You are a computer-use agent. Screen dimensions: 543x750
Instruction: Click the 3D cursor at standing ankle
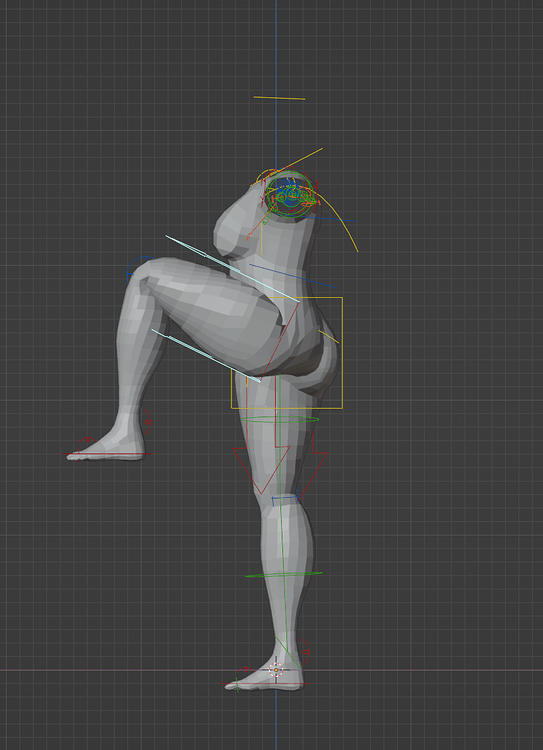(276, 670)
